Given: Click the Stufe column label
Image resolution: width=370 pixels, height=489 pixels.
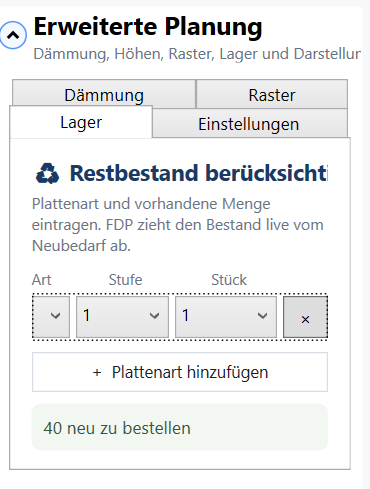Looking at the screenshot, I should [x=125, y=280].
